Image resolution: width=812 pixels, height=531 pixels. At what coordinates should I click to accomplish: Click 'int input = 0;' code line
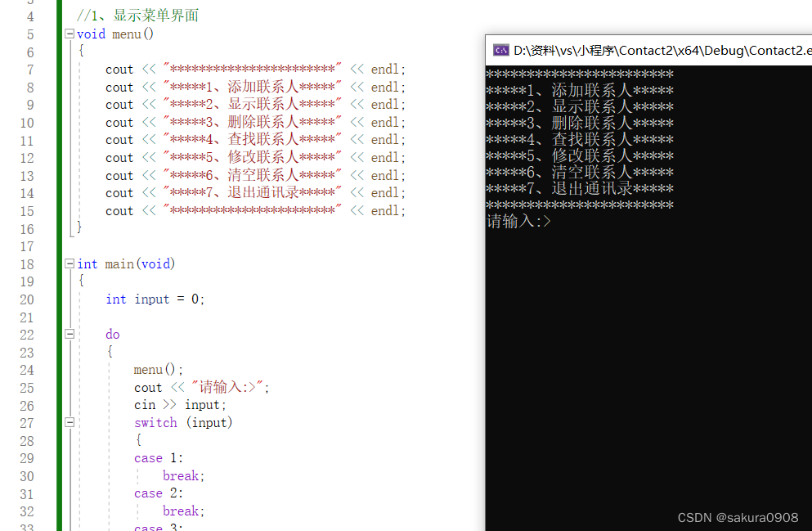pos(155,299)
